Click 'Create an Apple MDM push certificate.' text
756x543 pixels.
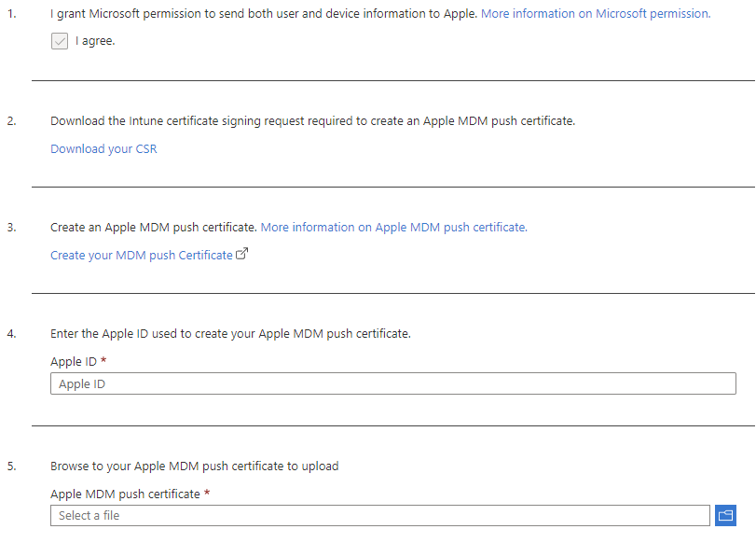[x=154, y=227]
